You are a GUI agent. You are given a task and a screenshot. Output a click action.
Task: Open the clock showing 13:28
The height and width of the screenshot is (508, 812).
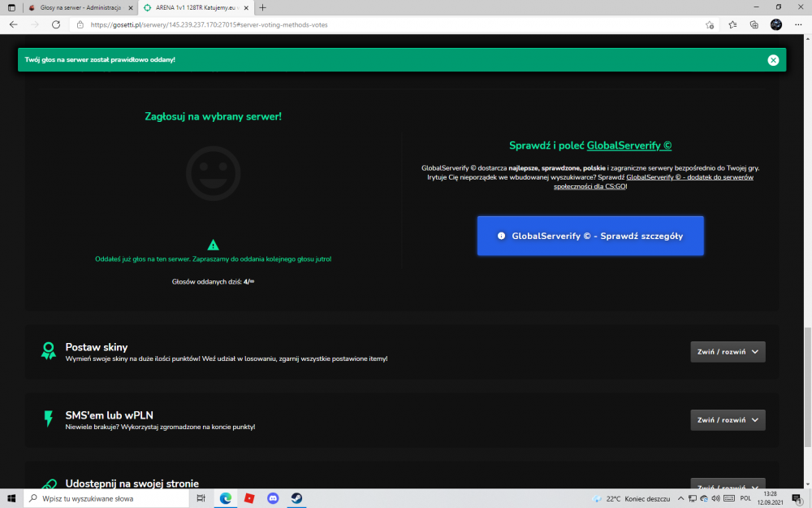pos(770,498)
